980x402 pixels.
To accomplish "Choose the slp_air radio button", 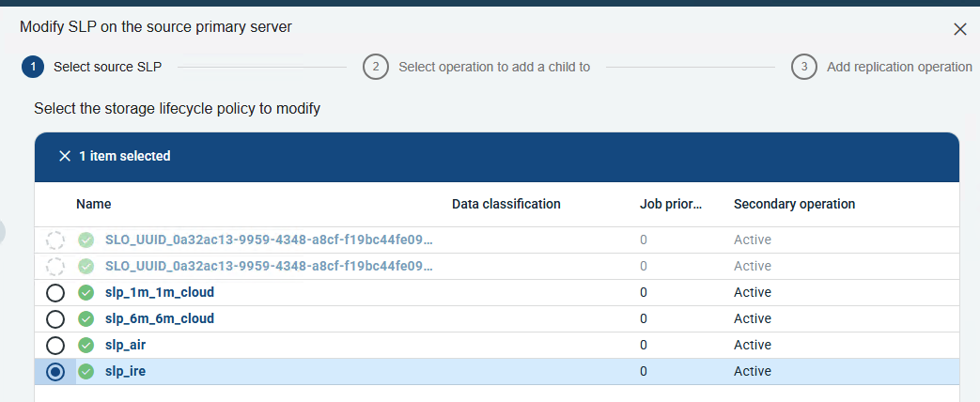I will [55, 345].
